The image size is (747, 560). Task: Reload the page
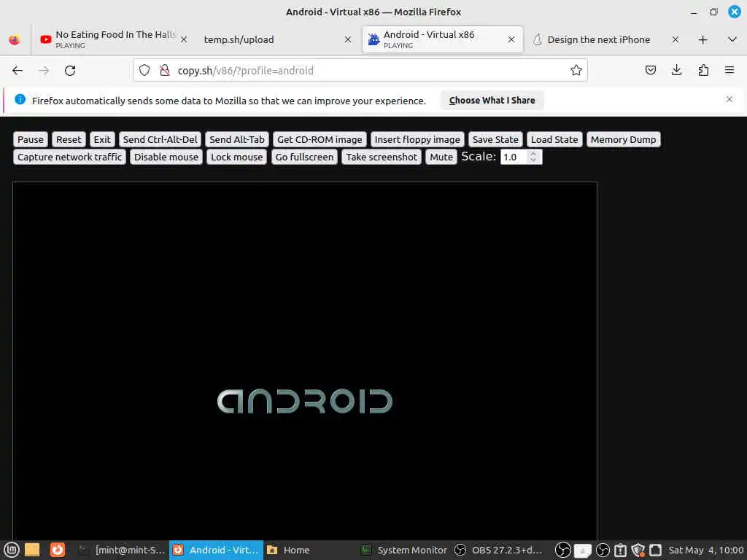[x=70, y=71]
